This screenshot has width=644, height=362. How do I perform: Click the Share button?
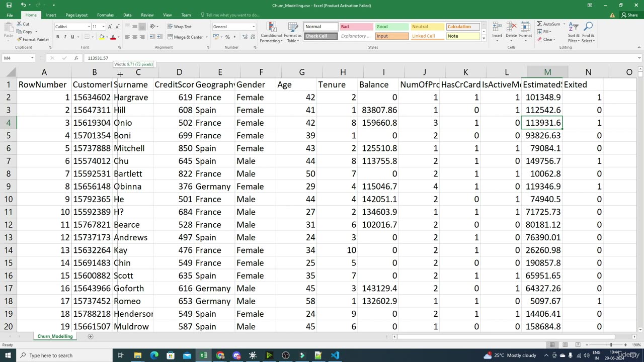(x=630, y=15)
